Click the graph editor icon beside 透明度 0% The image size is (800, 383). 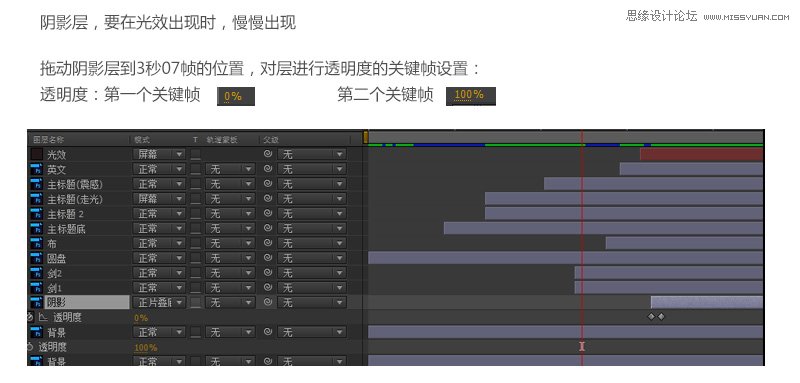pyautogui.click(x=43, y=317)
